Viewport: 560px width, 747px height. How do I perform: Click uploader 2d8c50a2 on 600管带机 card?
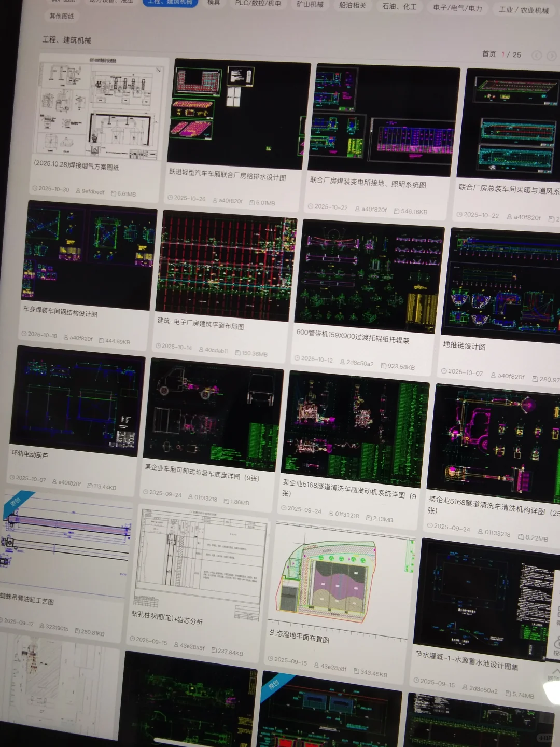point(360,363)
